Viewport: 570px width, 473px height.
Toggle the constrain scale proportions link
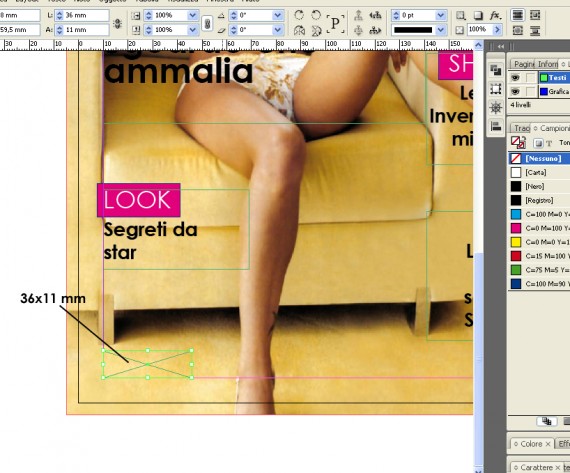pos(207,23)
